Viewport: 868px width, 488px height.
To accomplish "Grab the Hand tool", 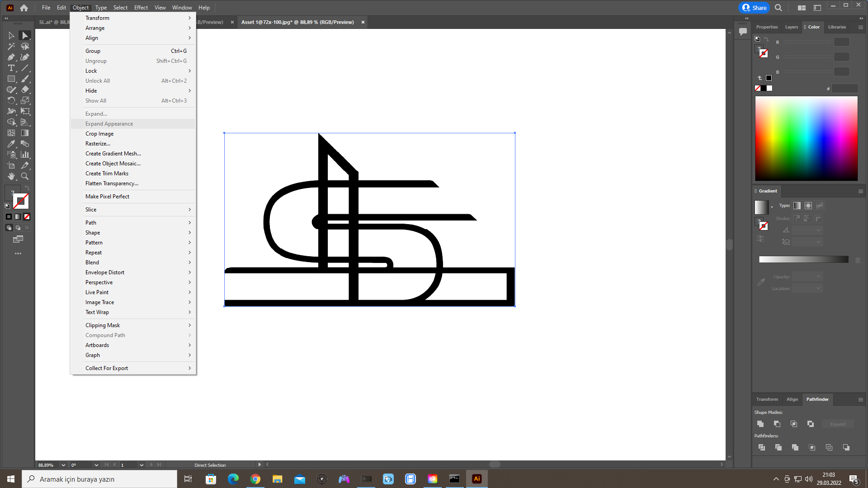I will click(x=11, y=176).
